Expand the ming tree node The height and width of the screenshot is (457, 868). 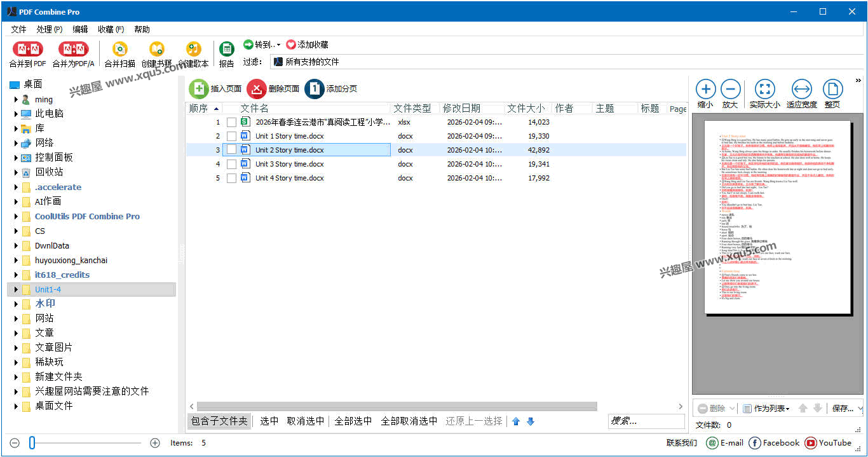(x=16, y=99)
